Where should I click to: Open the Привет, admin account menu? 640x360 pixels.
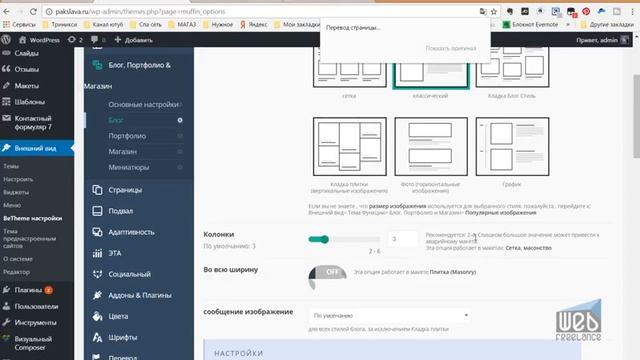tap(602, 40)
